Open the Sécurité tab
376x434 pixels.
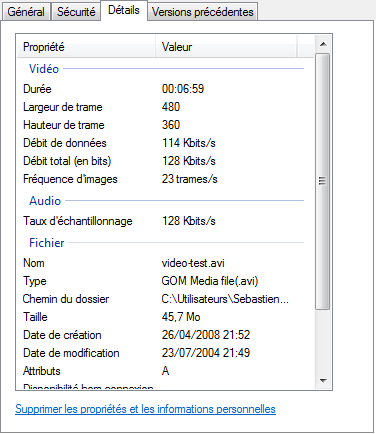click(x=76, y=12)
